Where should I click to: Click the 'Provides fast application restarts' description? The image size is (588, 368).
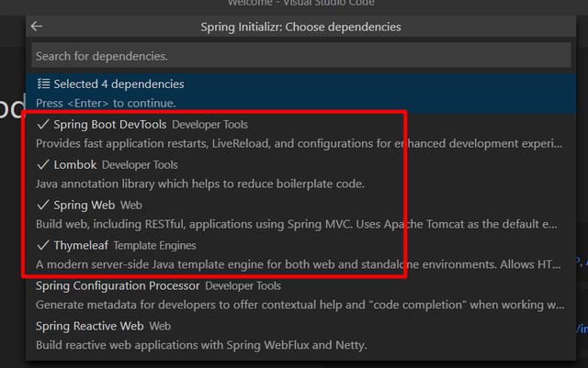[299, 143]
